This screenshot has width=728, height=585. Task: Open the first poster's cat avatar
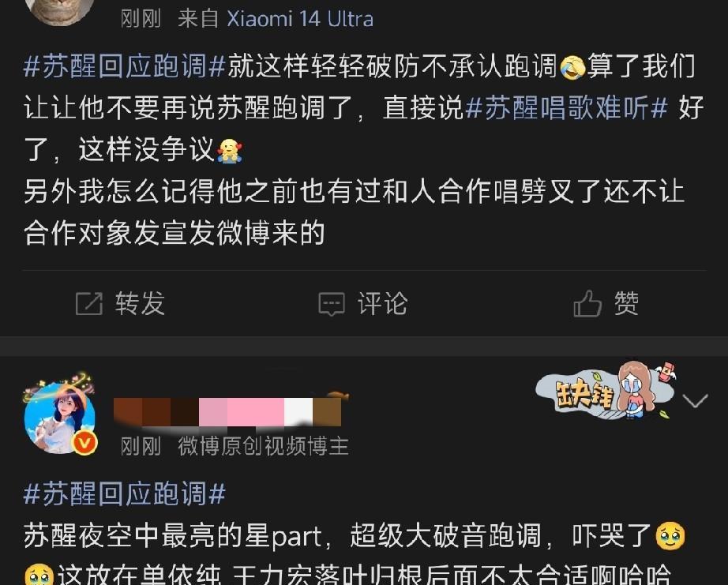pos(59,12)
